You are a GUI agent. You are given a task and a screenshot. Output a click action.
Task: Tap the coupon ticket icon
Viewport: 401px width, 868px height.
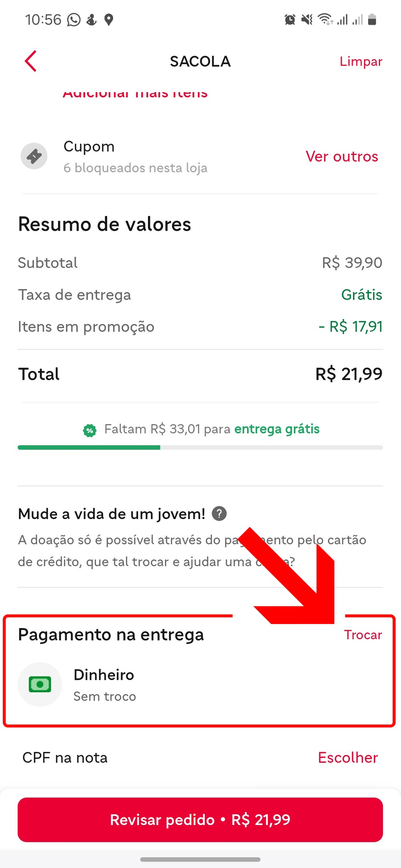point(34,156)
